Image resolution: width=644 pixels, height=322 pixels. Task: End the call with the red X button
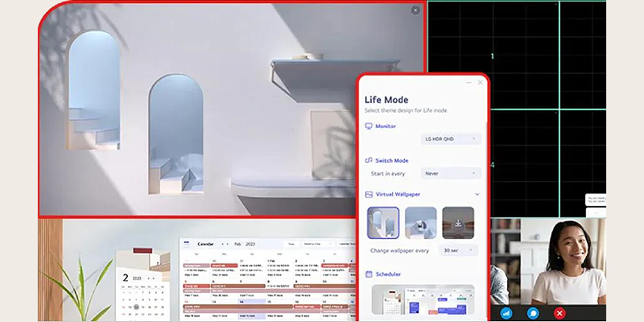tap(559, 312)
